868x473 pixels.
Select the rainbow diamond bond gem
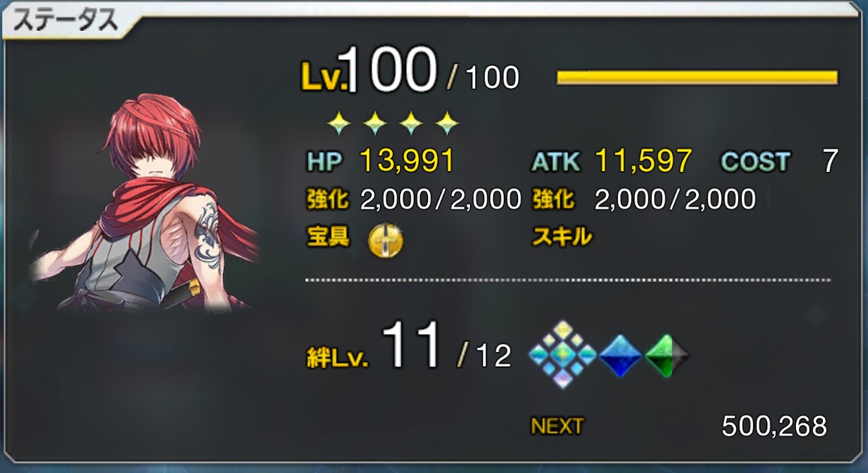[x=562, y=354]
